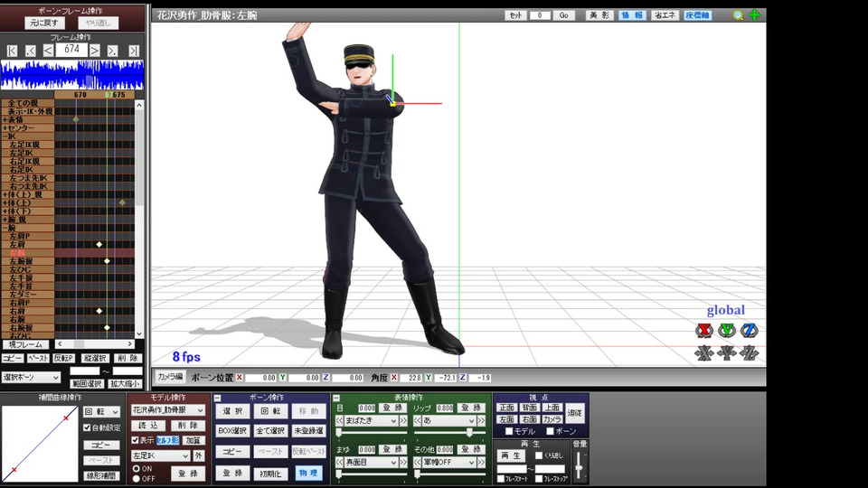This screenshot has width=868, height=488.
Task: Click the << arrow next to 真面目 brow morph
Action: 340,462
